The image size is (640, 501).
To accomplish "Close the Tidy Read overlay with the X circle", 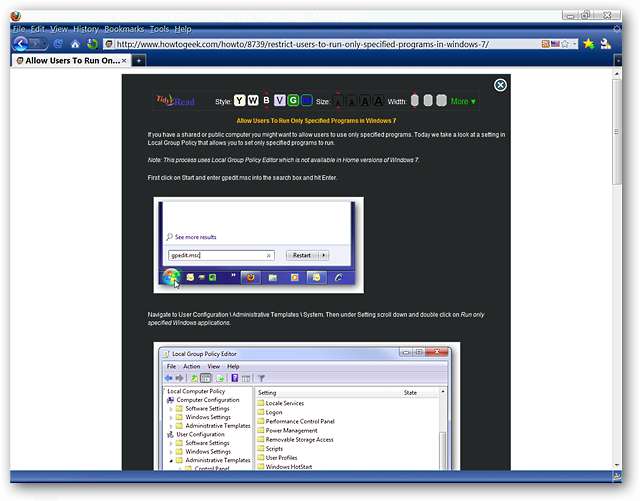I will [x=500, y=85].
